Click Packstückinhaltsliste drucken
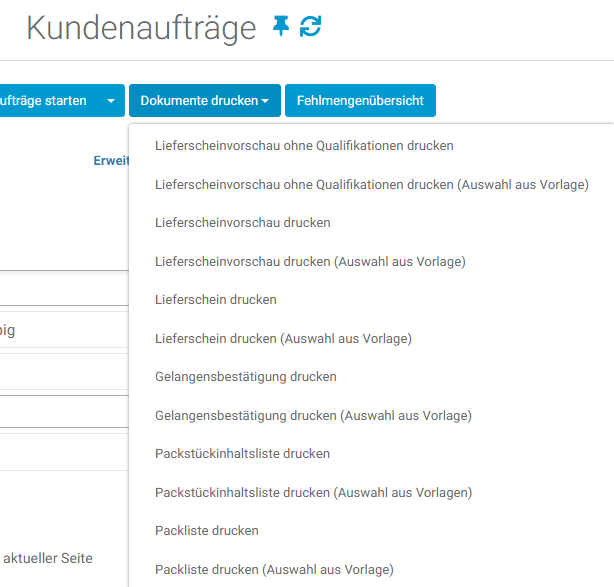Screen dimensions: 614x587 point(242,454)
